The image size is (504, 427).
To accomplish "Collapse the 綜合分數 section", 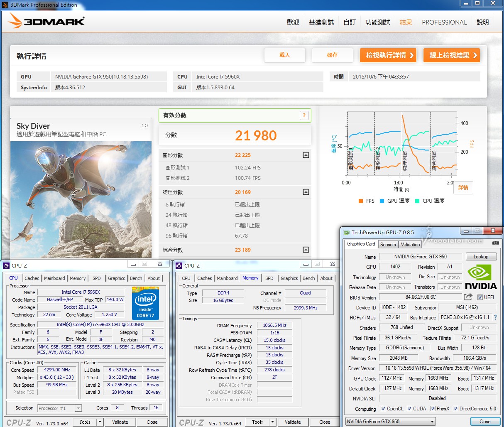I will (306, 250).
